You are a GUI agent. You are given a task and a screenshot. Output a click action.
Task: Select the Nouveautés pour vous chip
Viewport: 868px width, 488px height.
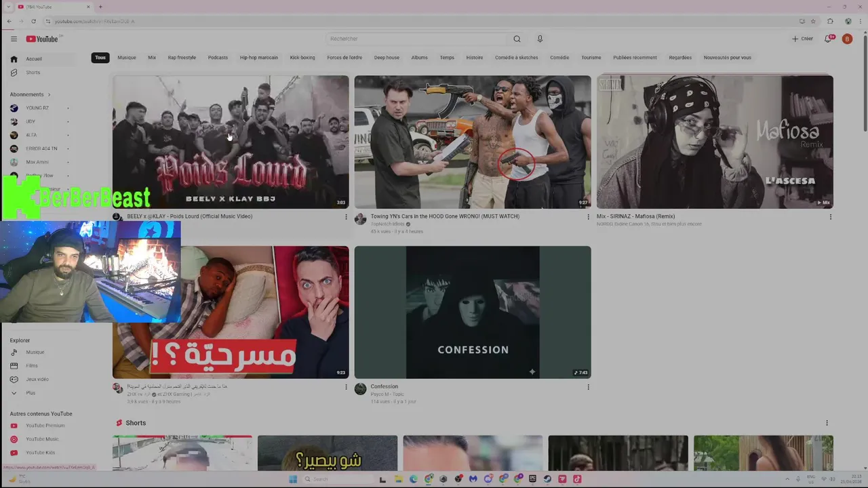[x=727, y=58]
